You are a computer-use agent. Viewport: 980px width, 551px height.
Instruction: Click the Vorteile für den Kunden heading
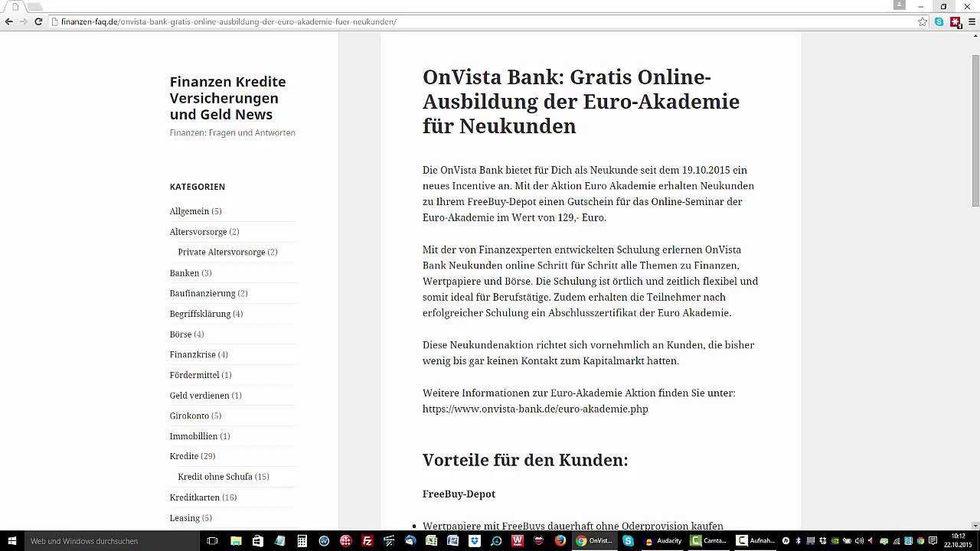[x=525, y=460]
